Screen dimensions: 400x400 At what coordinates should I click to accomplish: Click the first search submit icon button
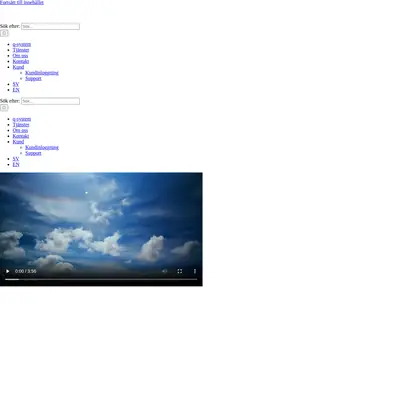[x=4, y=33]
